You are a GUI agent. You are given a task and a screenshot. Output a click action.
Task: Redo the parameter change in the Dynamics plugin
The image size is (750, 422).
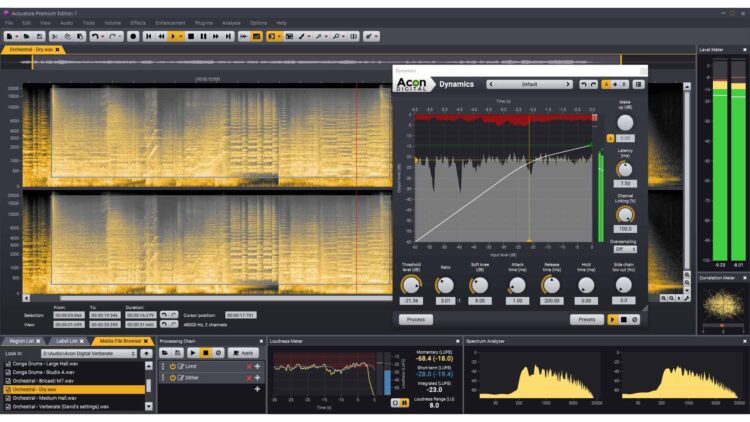click(593, 84)
